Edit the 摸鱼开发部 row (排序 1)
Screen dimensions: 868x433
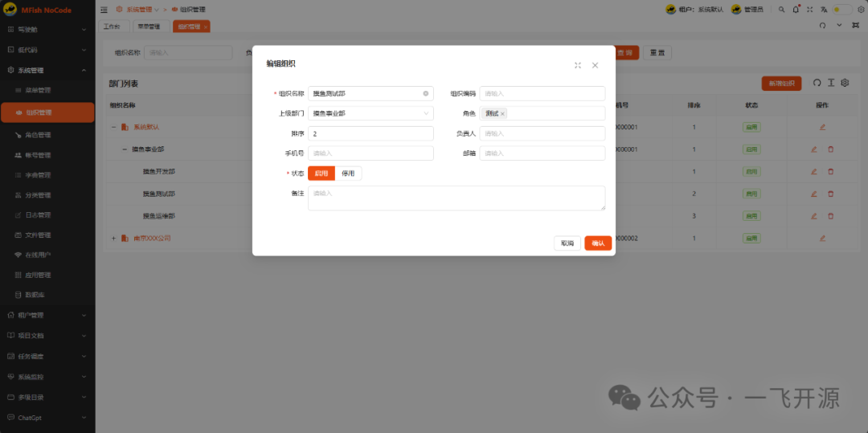click(x=813, y=171)
